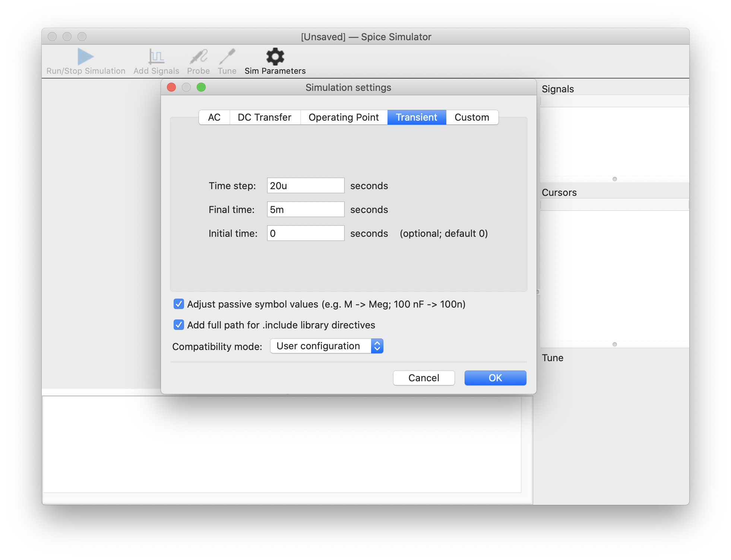This screenshot has height=560, width=731.
Task: Switch to the DC Transfer tab
Action: (265, 117)
